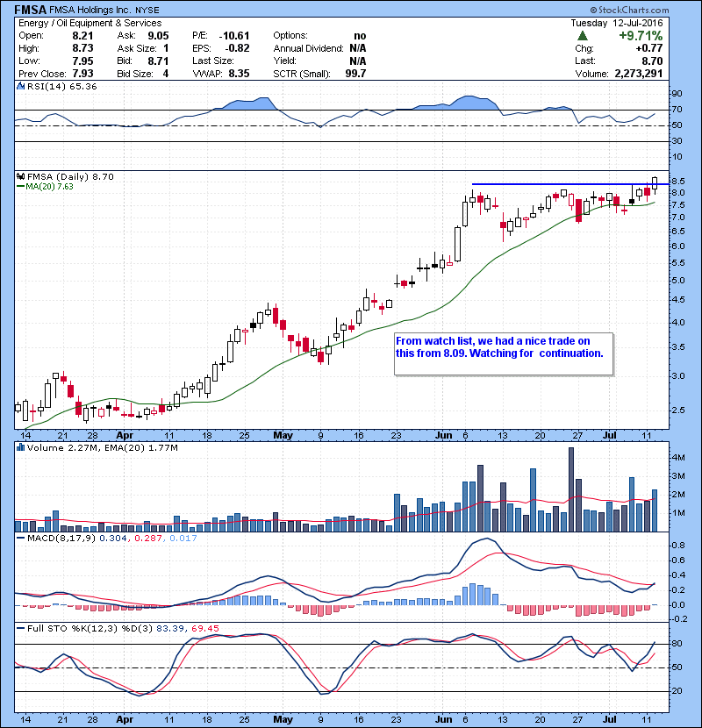The image size is (702, 728).
Task: Click the EPS value -0.82
Action: [238, 48]
